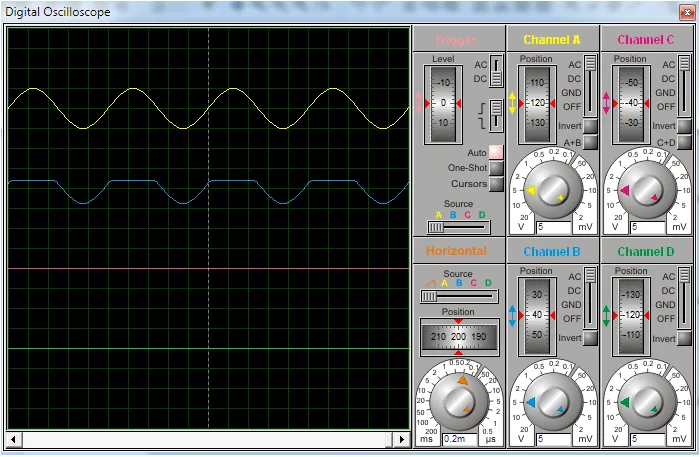Click the Channel B panel header

(x=552, y=252)
